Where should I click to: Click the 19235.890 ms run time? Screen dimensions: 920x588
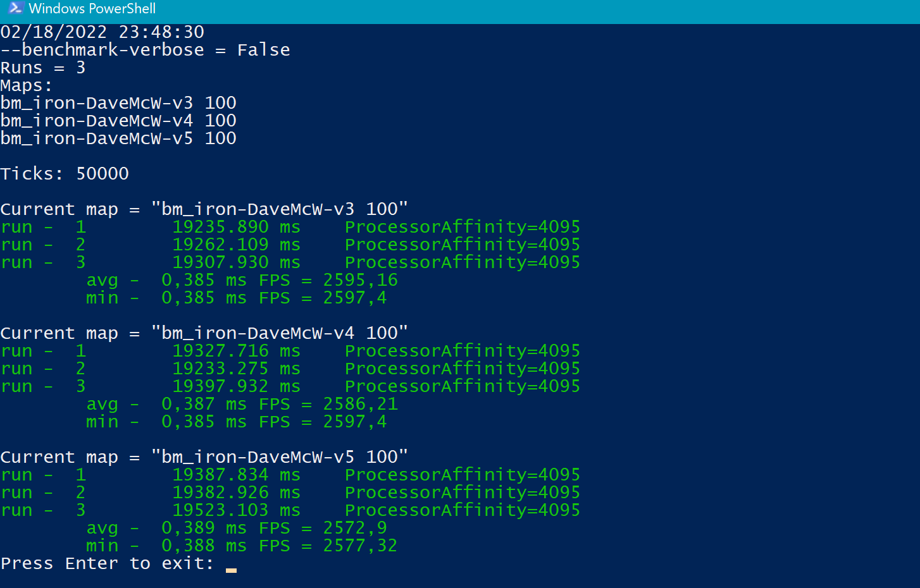[236, 227]
